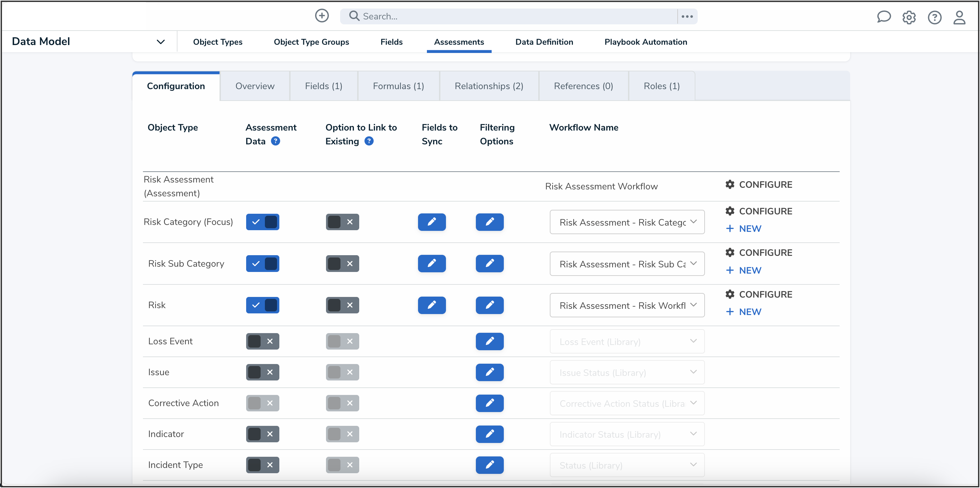Screen dimensions: 980x488
Task: Open Risk Assessment - Risk Category workflow dropdown
Action: tap(627, 222)
